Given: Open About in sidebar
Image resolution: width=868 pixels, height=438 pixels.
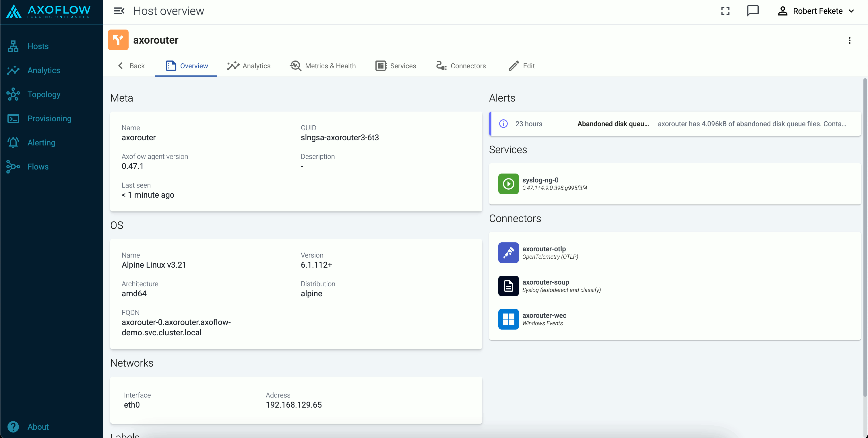Looking at the screenshot, I should coord(38,427).
